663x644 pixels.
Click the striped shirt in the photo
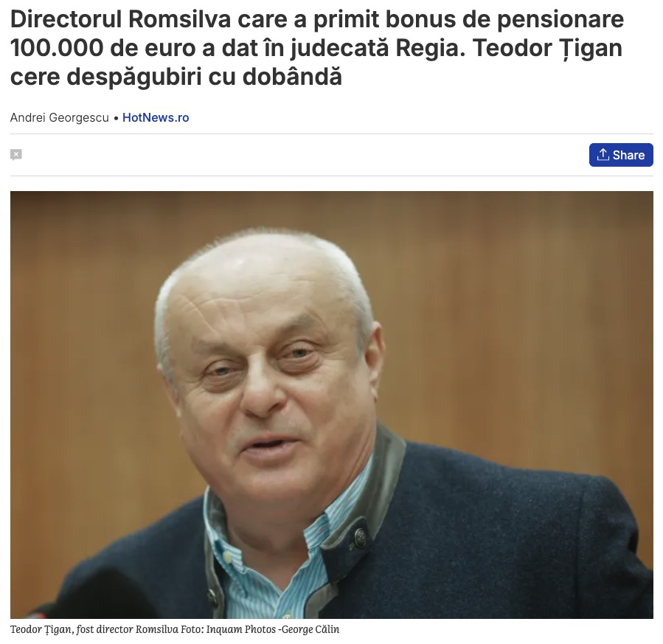[271, 567]
